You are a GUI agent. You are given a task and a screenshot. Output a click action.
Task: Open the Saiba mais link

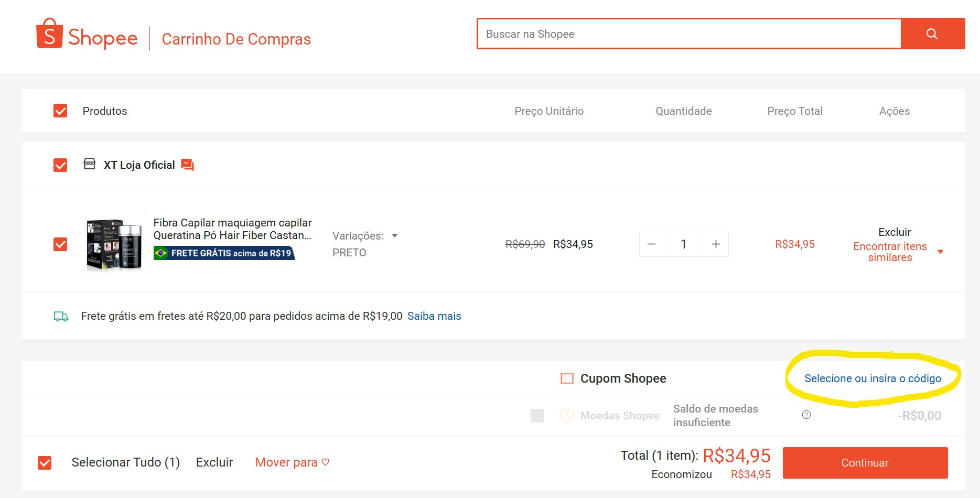tap(434, 316)
